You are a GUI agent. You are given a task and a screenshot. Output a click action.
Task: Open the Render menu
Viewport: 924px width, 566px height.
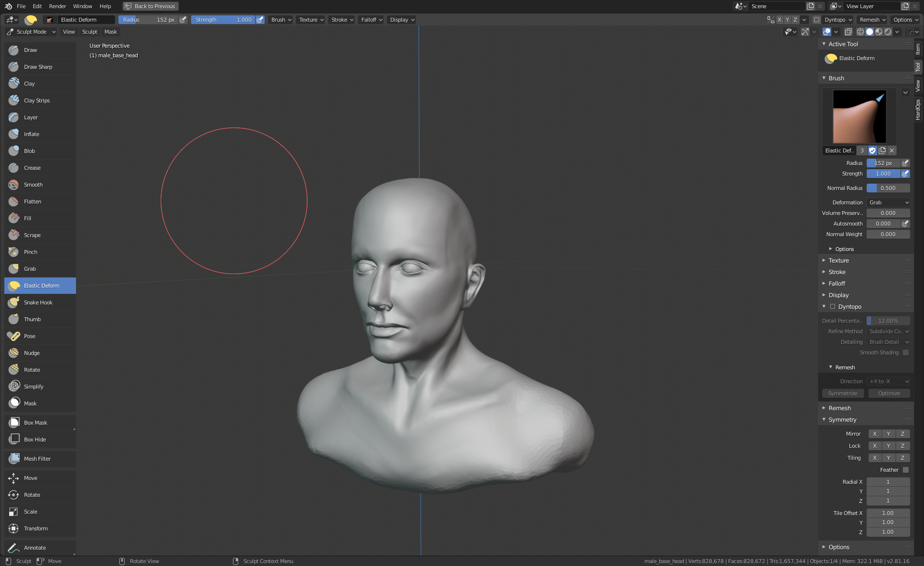(57, 6)
